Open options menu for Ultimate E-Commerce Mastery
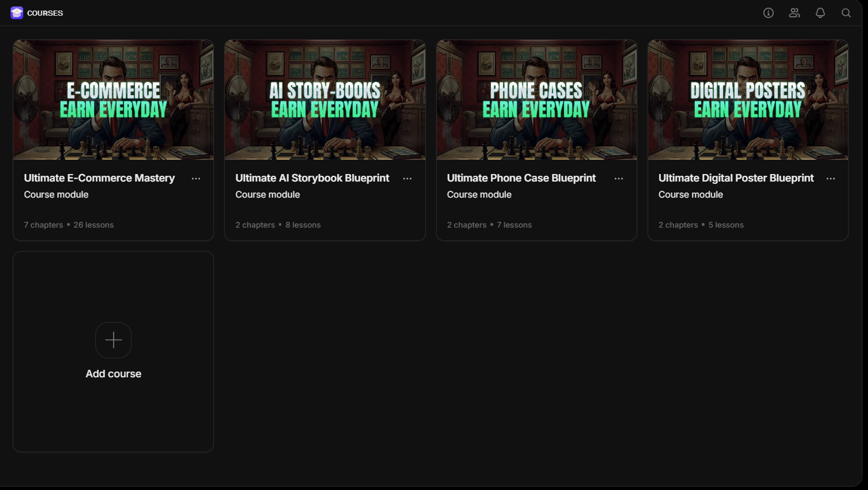The width and height of the screenshot is (868, 490). [196, 178]
